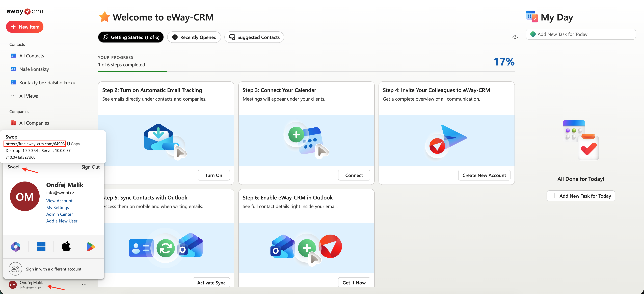Open Kontakty bez dalšího kroku view
644x294 pixels.
[47, 83]
